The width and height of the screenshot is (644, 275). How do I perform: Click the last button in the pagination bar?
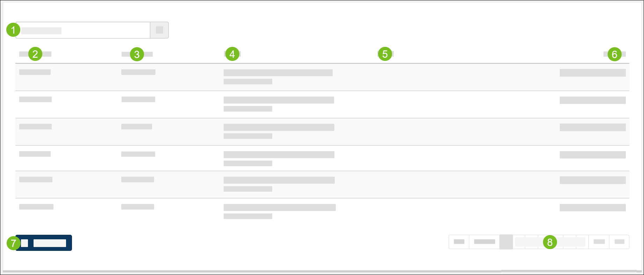tap(619, 242)
